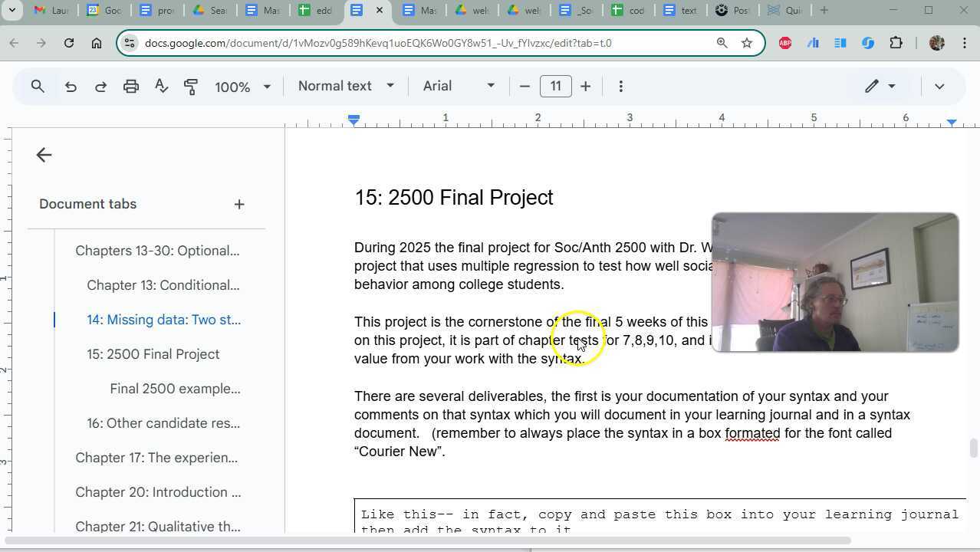Open Final 2500 example sub-tab
The image size is (980, 552).
(x=175, y=389)
